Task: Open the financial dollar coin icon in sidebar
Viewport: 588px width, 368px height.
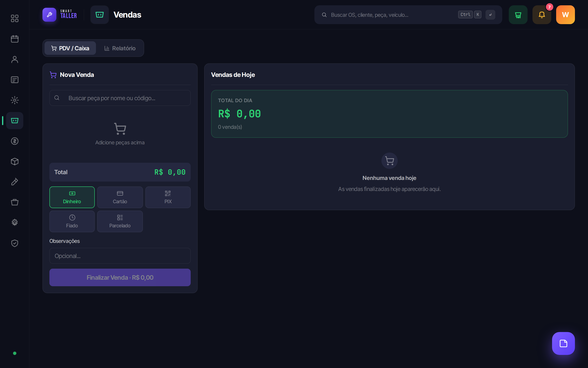Action: 14,141
